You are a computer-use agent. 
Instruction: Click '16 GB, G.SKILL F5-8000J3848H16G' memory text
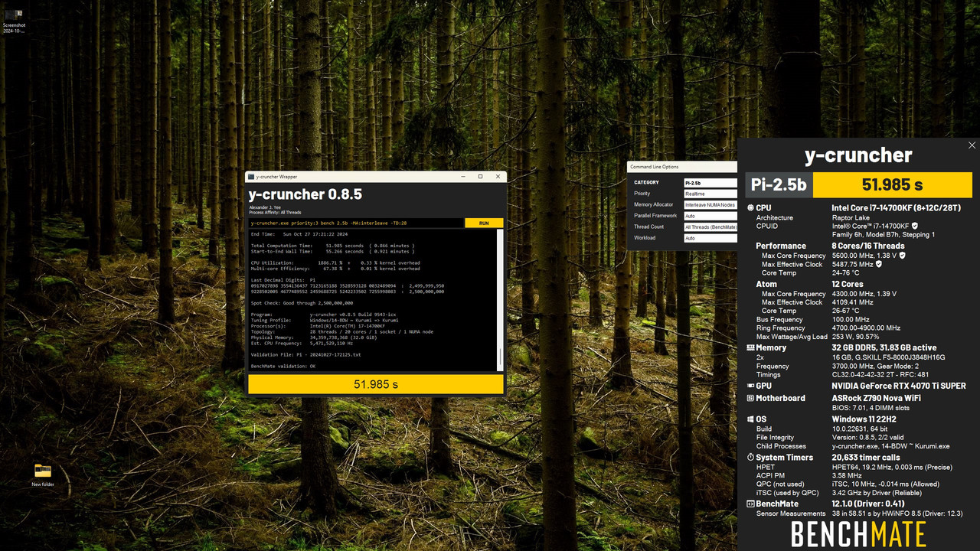click(x=888, y=357)
